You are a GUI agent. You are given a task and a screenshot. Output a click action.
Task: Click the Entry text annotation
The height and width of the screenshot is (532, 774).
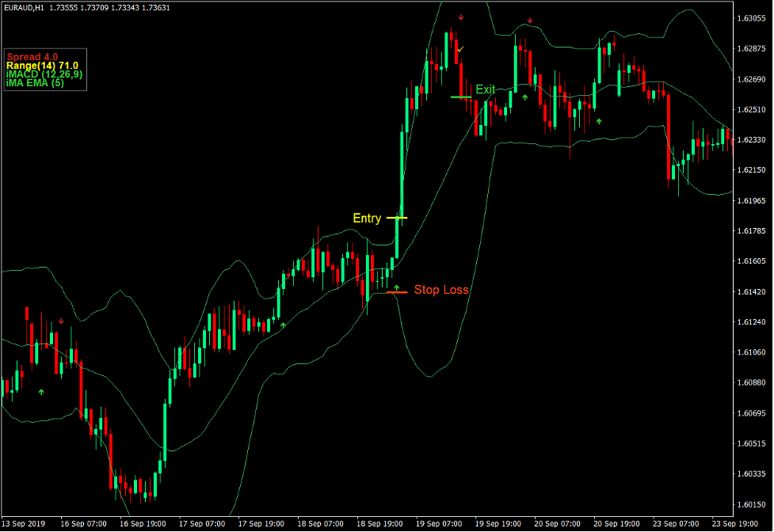[367, 218]
